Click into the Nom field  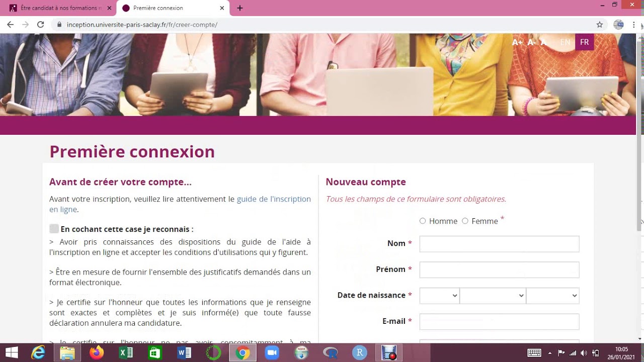(x=499, y=244)
